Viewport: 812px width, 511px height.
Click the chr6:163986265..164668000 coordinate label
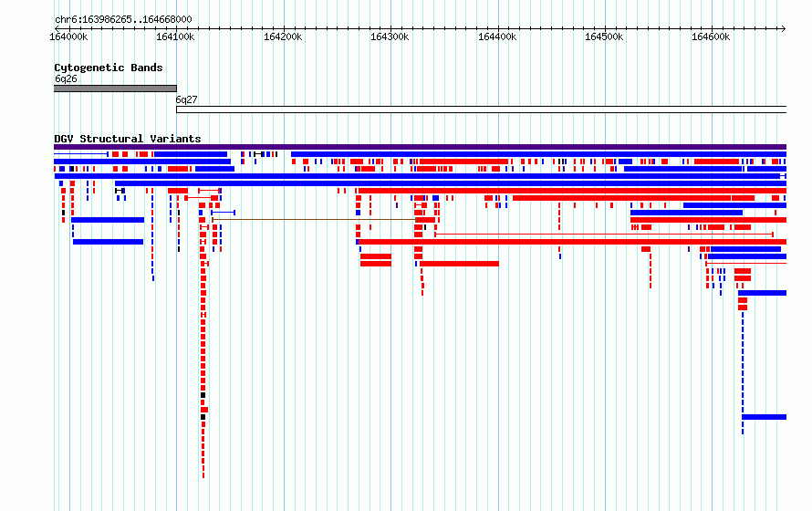coord(123,20)
